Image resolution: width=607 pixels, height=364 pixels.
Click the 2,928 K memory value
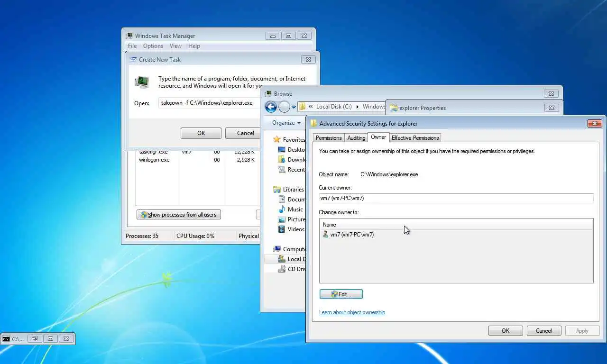(x=246, y=160)
